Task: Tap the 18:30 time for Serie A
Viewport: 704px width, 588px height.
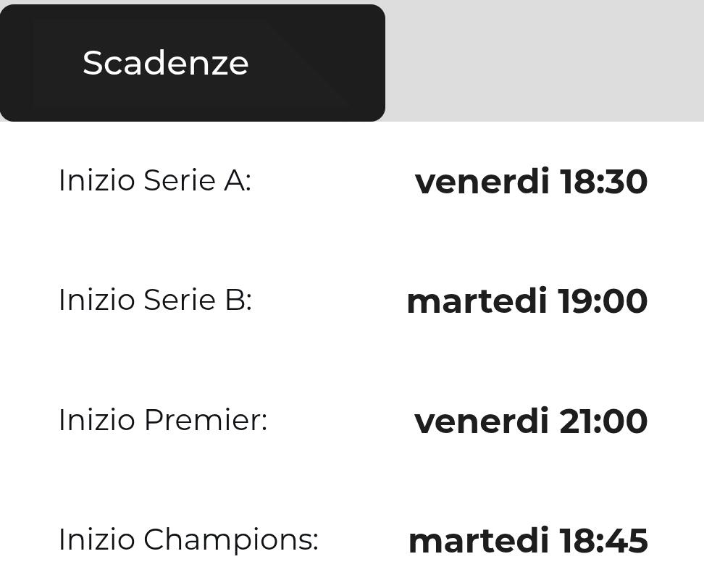Action: (603, 181)
